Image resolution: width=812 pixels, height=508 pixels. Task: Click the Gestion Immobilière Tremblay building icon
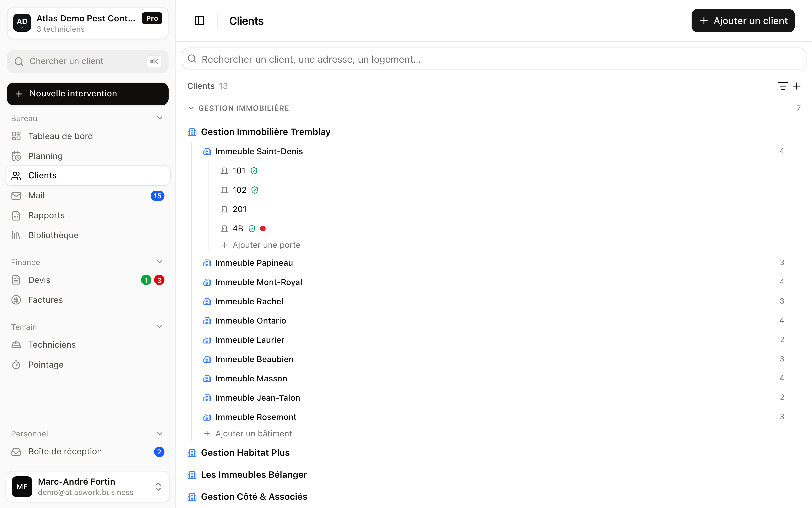pyautogui.click(x=192, y=132)
